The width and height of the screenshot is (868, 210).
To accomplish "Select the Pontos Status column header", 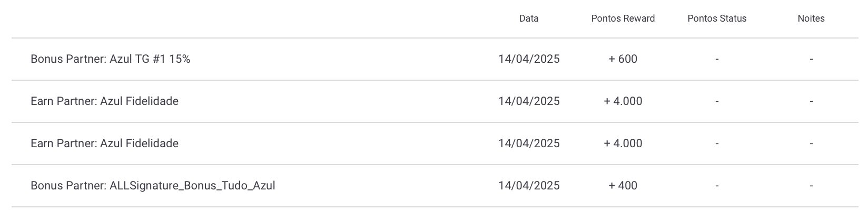I will [x=717, y=18].
